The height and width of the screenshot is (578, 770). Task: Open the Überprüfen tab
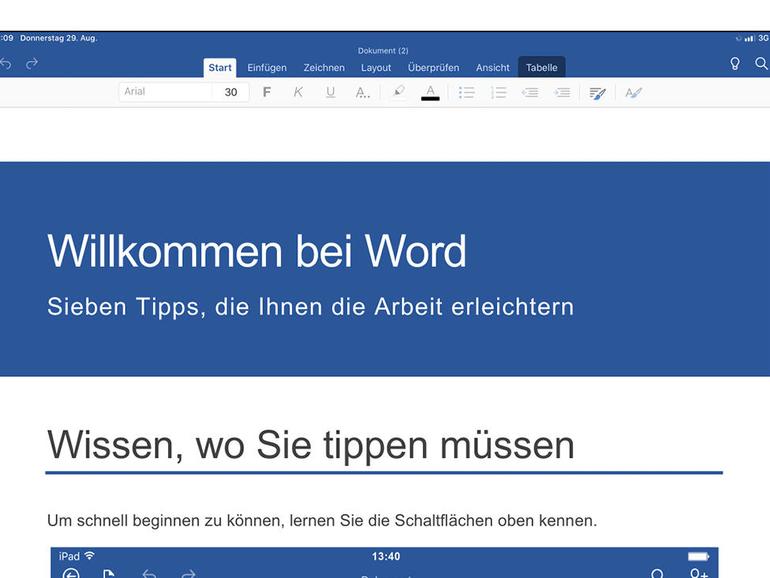click(x=433, y=68)
